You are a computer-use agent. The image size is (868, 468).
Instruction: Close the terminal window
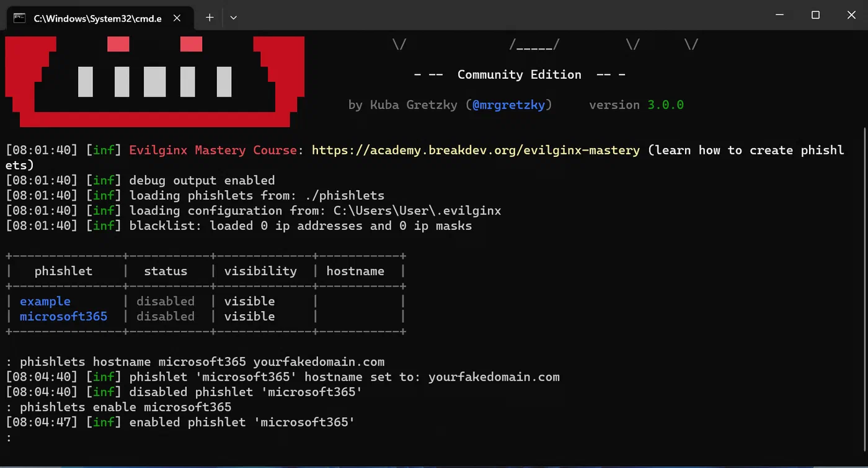tap(850, 15)
